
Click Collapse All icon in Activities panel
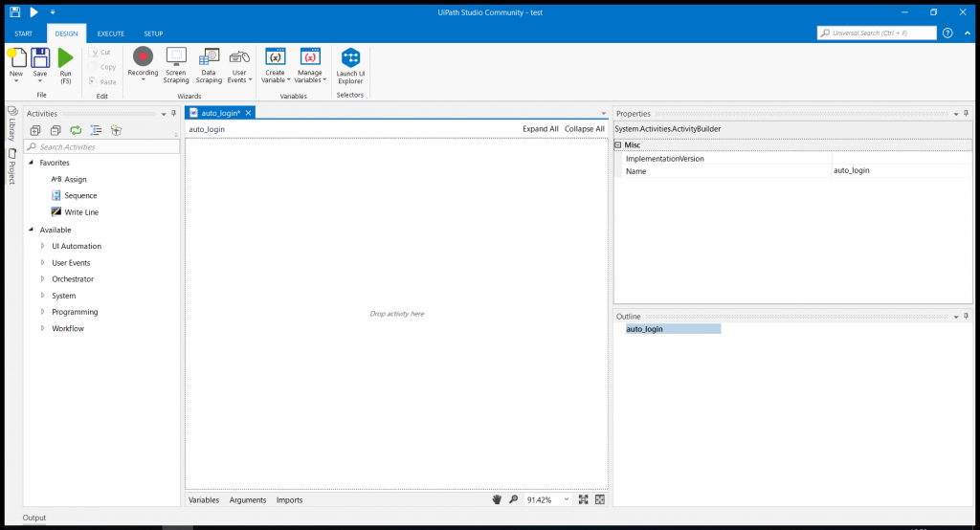click(56, 130)
